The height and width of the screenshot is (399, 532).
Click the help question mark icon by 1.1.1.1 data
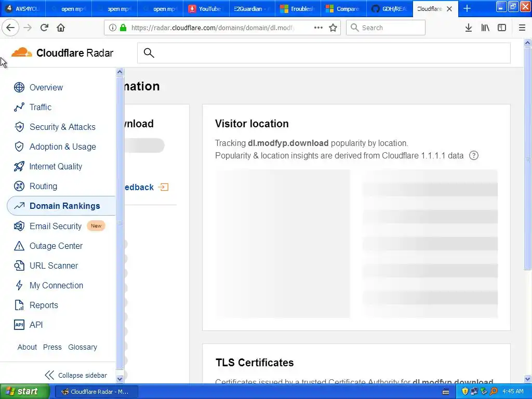click(x=474, y=155)
